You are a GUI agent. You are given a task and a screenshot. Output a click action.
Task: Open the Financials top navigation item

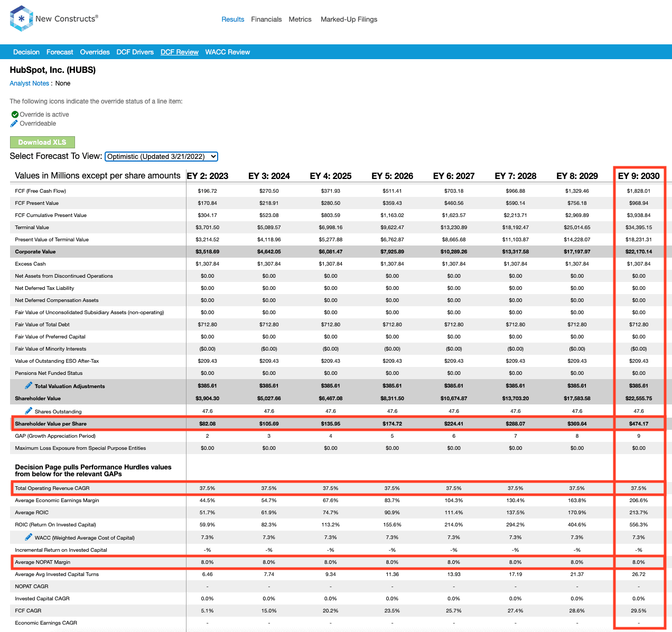coord(266,20)
